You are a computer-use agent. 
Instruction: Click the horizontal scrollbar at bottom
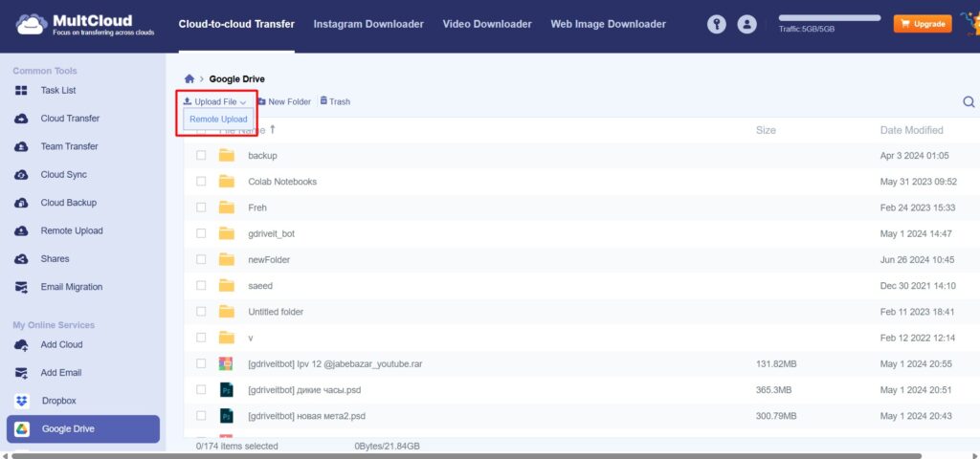pos(479,455)
